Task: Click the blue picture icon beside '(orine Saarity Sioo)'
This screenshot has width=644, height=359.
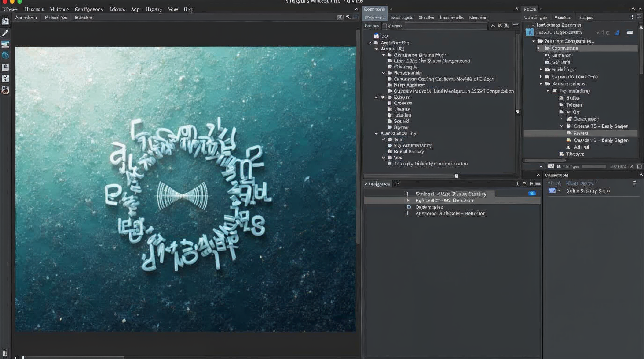Action: click(552, 190)
